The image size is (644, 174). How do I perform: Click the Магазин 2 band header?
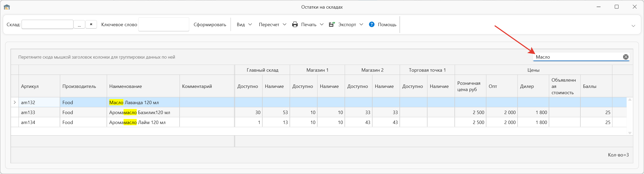(372, 70)
